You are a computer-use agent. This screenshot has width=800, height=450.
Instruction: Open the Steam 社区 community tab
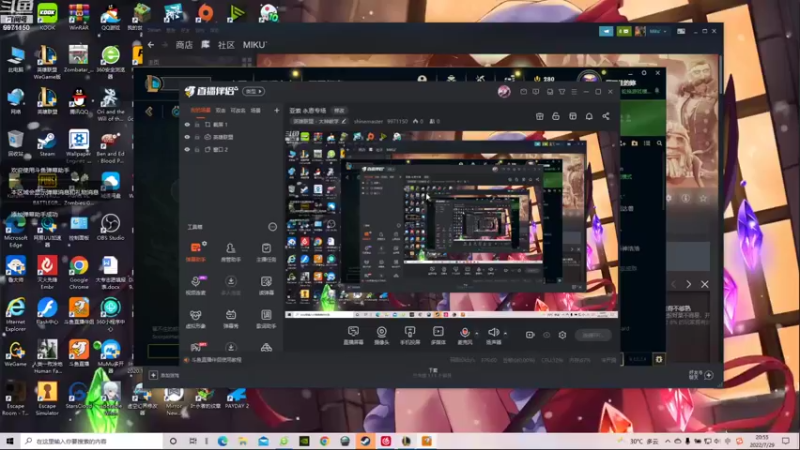[226, 45]
